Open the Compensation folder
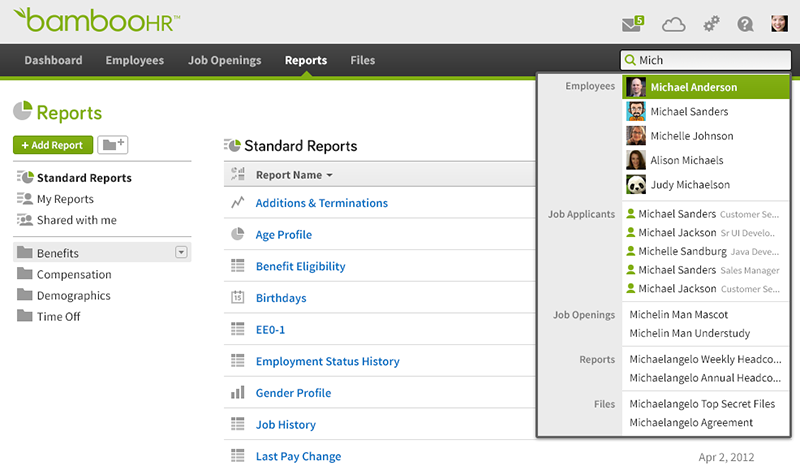Image resolution: width=800 pixels, height=470 pixels. pos(73,275)
